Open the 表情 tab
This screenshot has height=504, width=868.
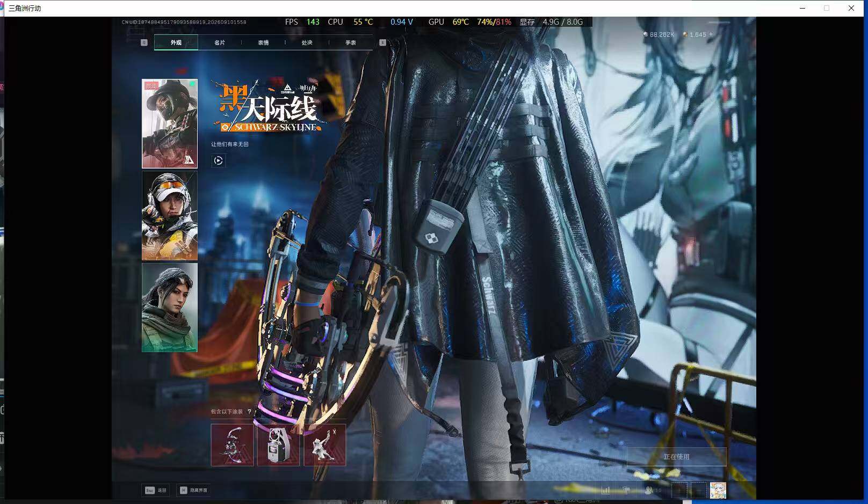pyautogui.click(x=263, y=42)
